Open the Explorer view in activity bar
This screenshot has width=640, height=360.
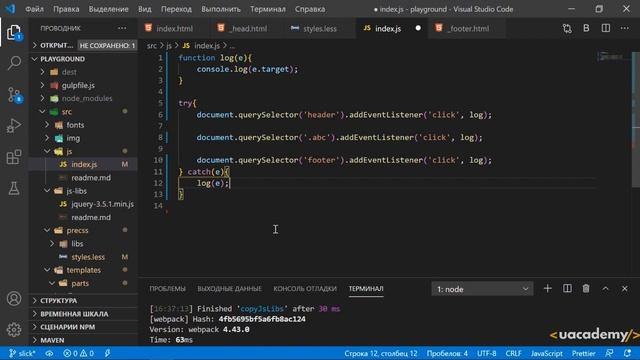pyautogui.click(x=14, y=33)
